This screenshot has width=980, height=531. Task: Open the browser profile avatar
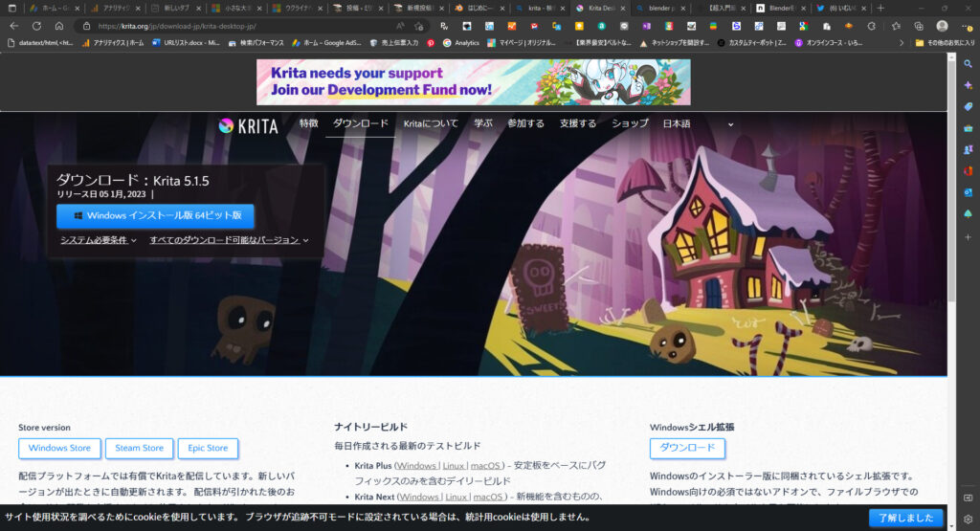[942, 26]
